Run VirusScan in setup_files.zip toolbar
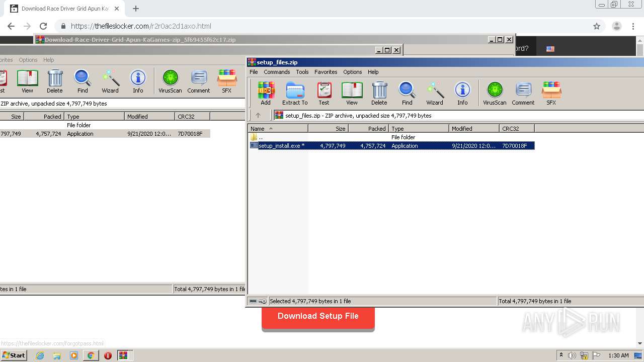The width and height of the screenshot is (644, 362). point(495,94)
